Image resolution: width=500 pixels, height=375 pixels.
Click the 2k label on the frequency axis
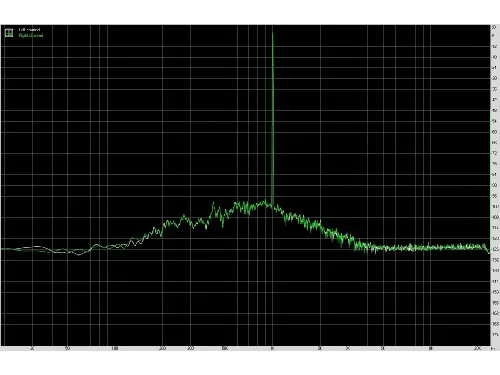click(x=320, y=349)
